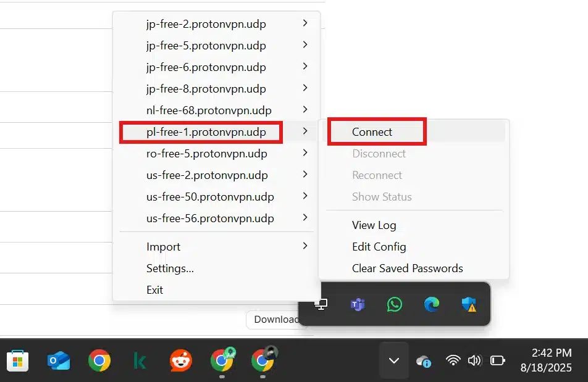588x382 pixels.
Task: Open Wi-Fi network settings icon
Action: pyautogui.click(x=453, y=360)
